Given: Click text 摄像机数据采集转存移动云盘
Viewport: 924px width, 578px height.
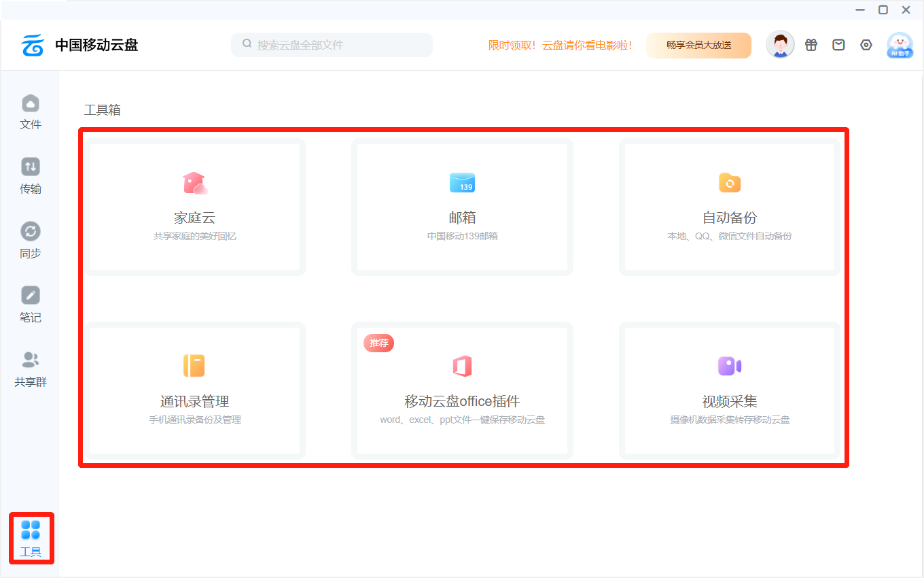Looking at the screenshot, I should point(730,420).
